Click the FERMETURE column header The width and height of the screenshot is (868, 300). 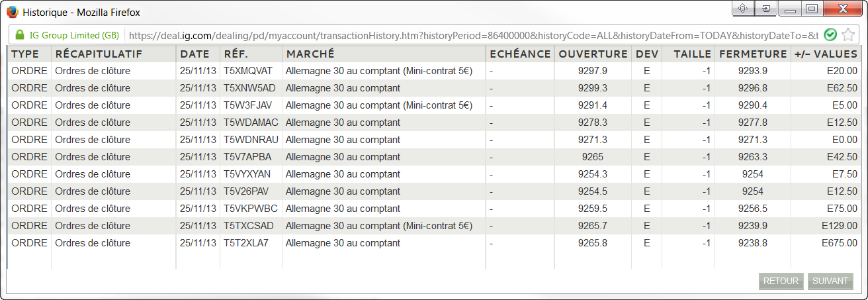(753, 54)
